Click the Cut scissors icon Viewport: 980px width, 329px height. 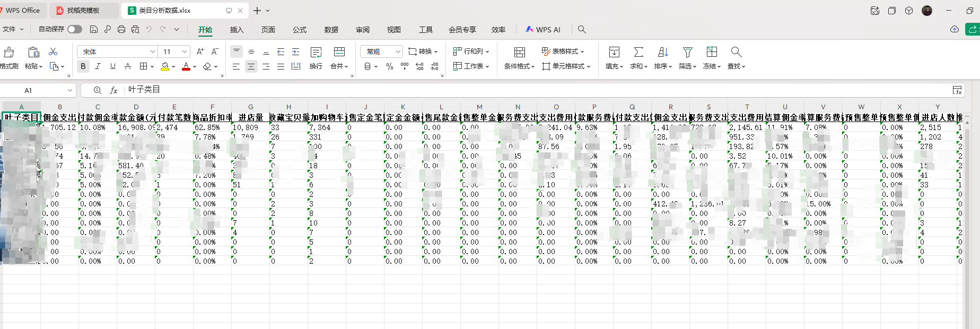click(x=53, y=51)
